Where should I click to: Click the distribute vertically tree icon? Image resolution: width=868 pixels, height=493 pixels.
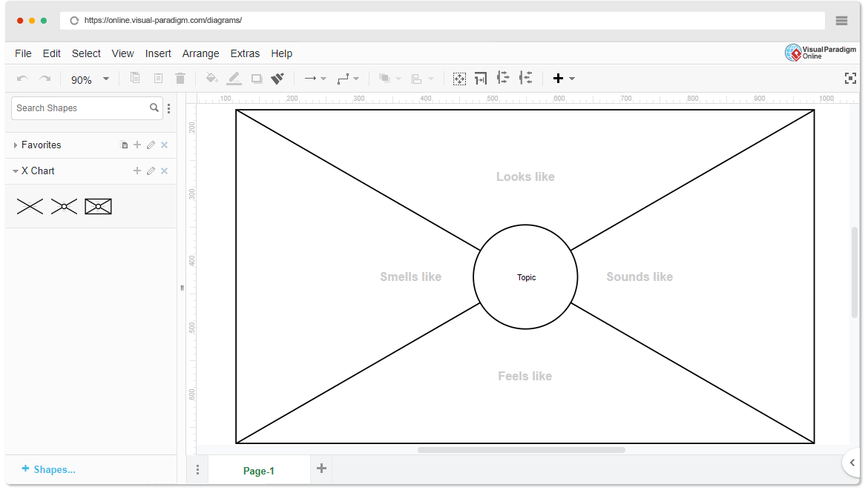coord(525,78)
